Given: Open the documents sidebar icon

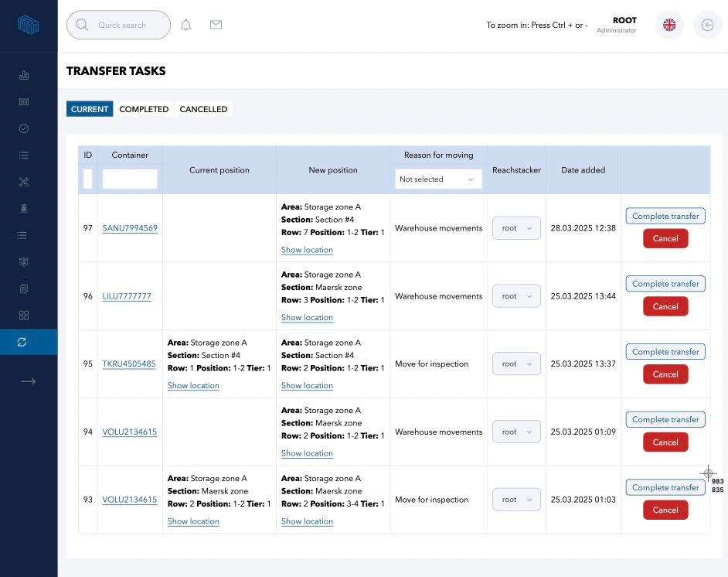Looking at the screenshot, I should [x=24, y=288].
